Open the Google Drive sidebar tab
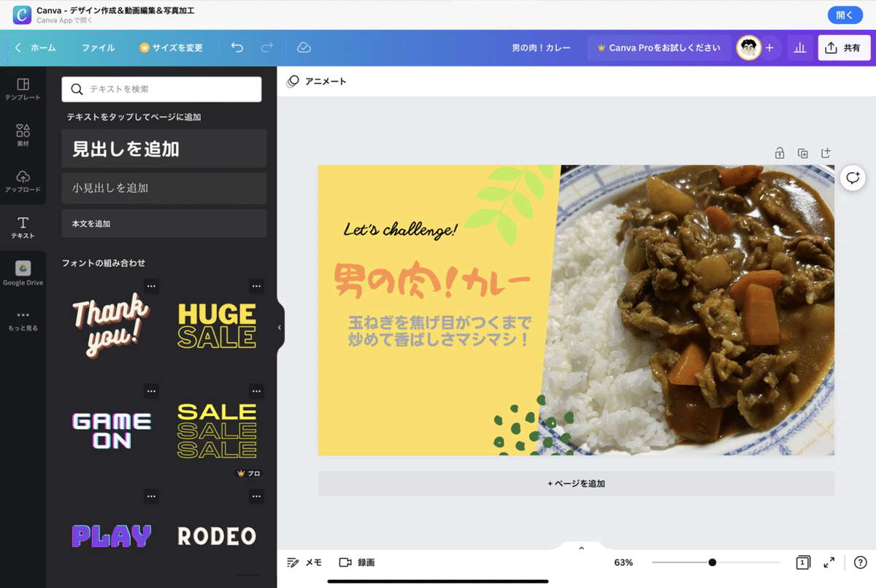This screenshot has width=876, height=588. [23, 274]
